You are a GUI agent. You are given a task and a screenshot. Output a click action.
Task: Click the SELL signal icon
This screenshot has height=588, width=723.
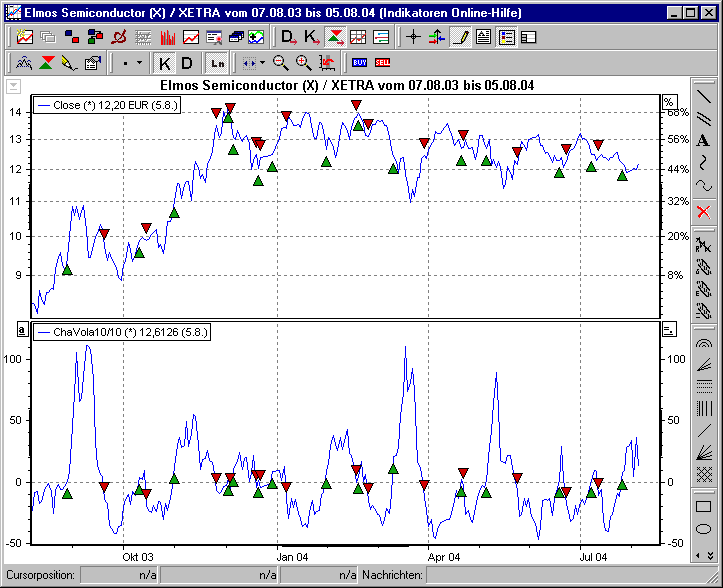tap(382, 63)
